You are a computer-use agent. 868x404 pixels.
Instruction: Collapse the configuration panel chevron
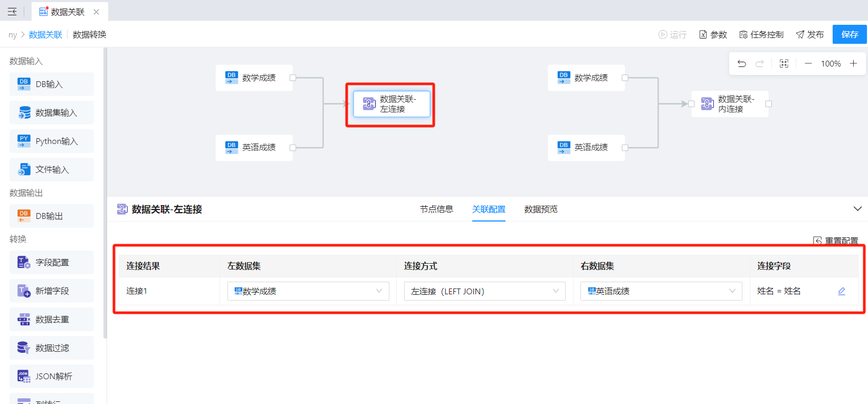click(857, 209)
